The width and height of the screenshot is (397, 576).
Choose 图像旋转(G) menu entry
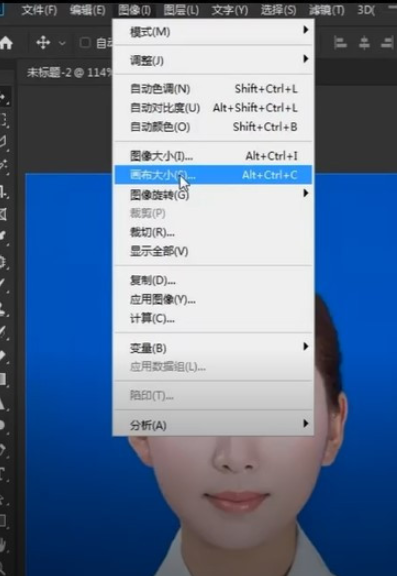tap(213, 195)
